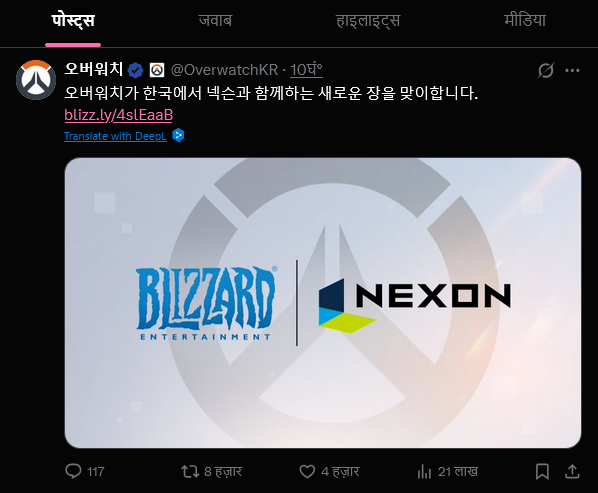Open the Blizzard Nexon image

click(323, 303)
